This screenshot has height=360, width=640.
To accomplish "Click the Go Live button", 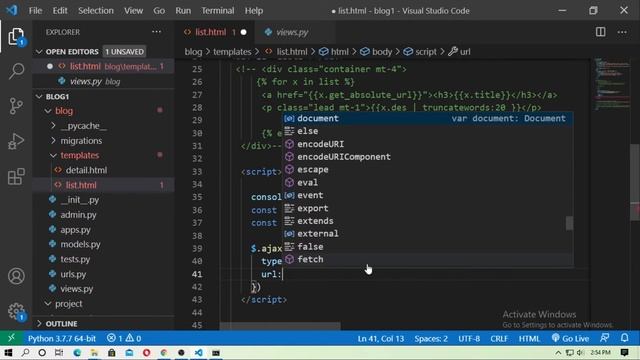I will point(570,338).
